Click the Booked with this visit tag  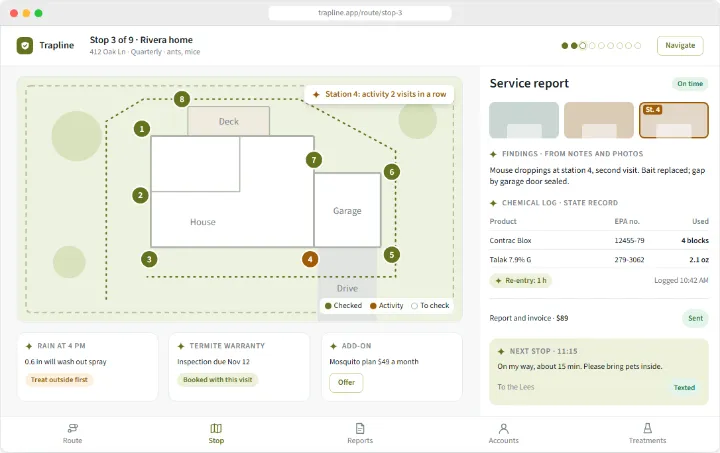[218, 380]
